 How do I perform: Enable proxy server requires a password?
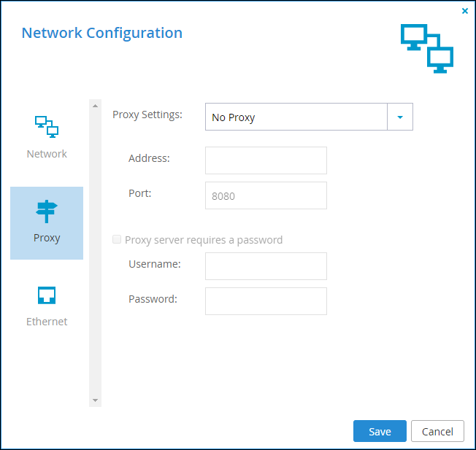coord(117,239)
